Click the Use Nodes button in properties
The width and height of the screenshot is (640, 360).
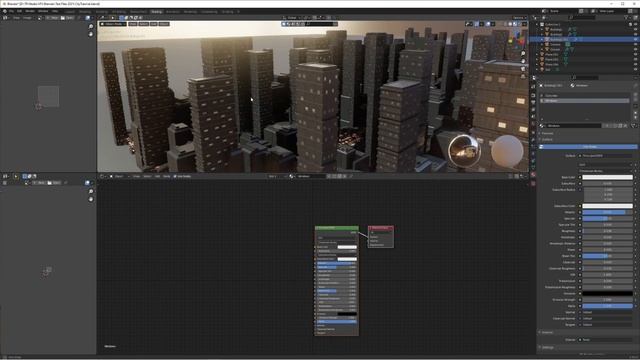[589, 147]
